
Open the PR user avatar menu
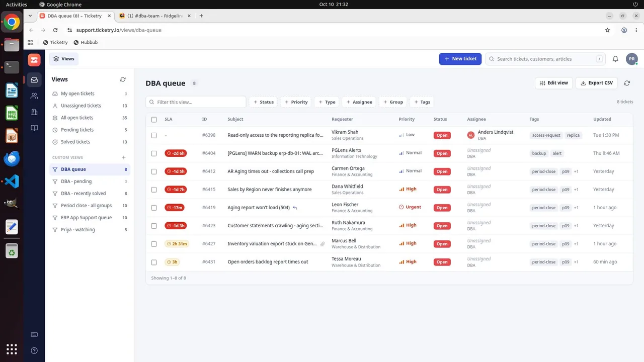pos(631,59)
